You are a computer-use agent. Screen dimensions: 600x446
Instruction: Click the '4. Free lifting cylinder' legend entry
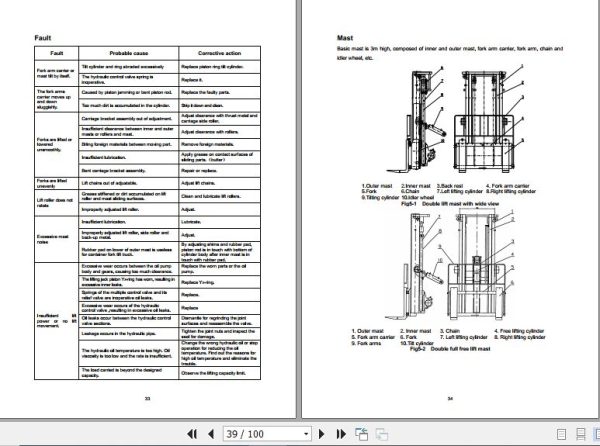519,331
